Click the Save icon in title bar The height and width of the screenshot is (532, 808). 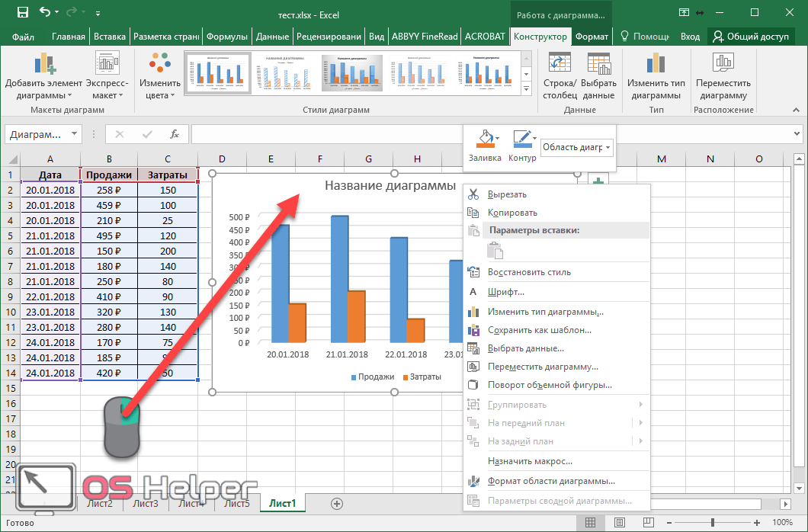click(x=23, y=12)
